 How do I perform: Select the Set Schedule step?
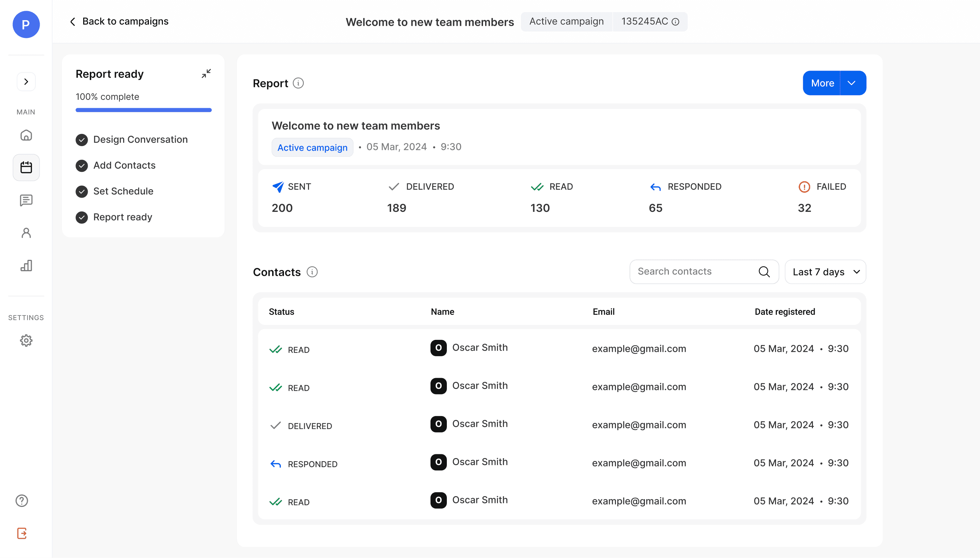click(x=114, y=191)
